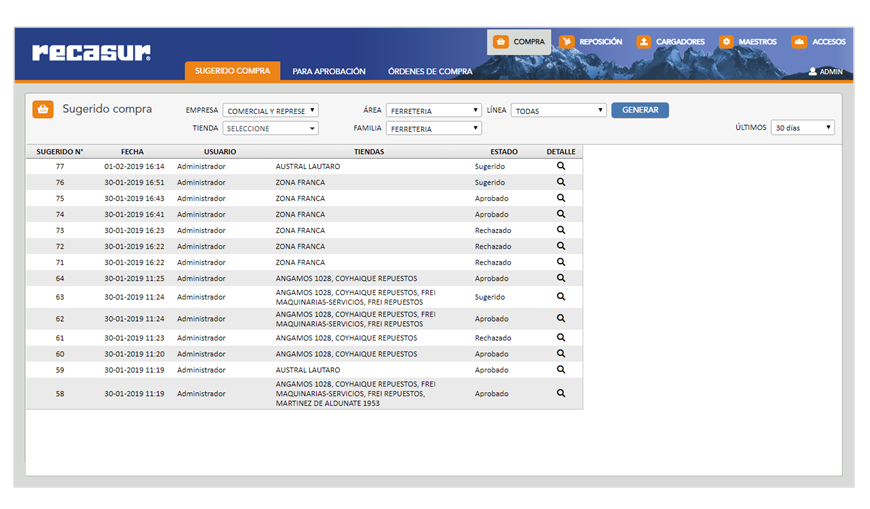Screen dimensions: 870x509
Task: View details of sugerido 76
Action: (x=561, y=182)
